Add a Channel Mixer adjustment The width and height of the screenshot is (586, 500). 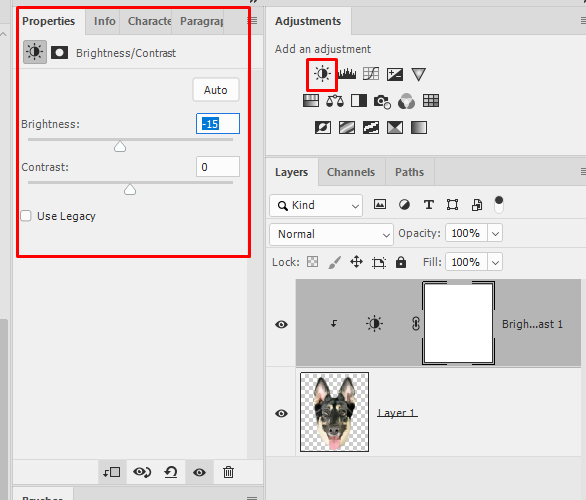point(406,101)
